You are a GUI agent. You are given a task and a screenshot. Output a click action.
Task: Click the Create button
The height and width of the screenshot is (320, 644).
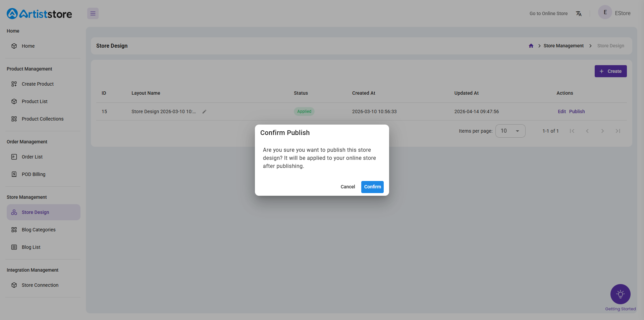[610, 71]
